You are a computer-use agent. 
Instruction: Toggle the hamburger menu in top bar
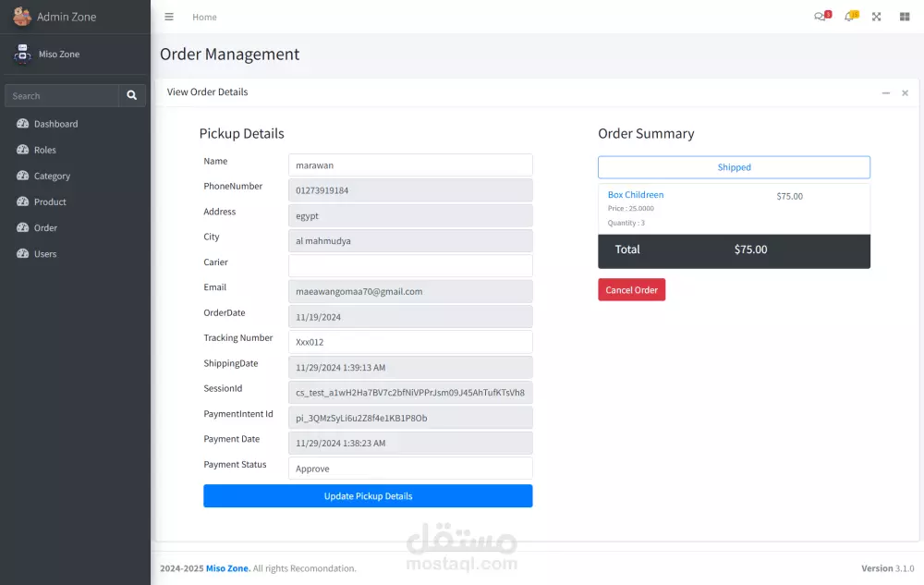point(169,17)
